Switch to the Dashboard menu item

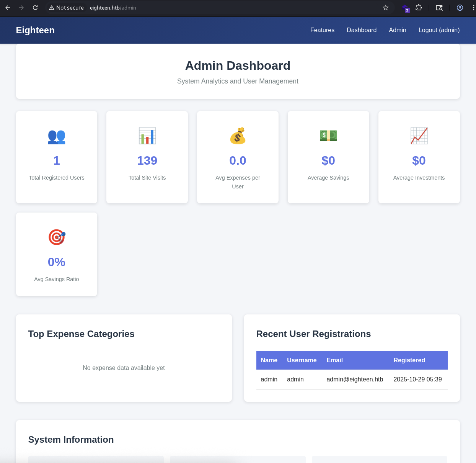click(x=362, y=30)
